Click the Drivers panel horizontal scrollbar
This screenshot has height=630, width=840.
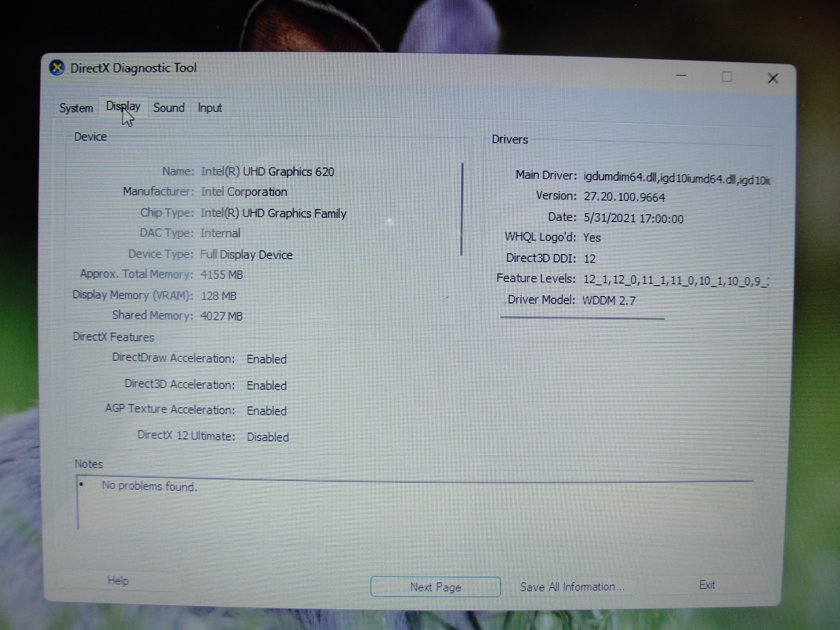582,318
